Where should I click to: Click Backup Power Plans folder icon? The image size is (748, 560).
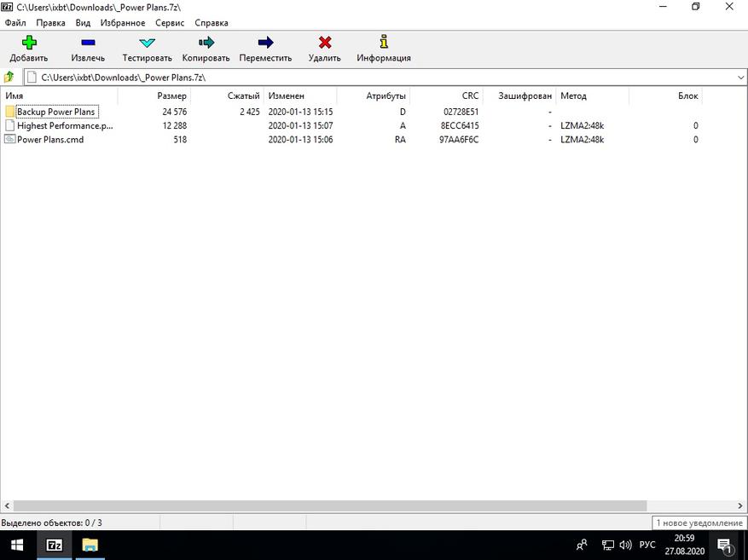click(10, 112)
